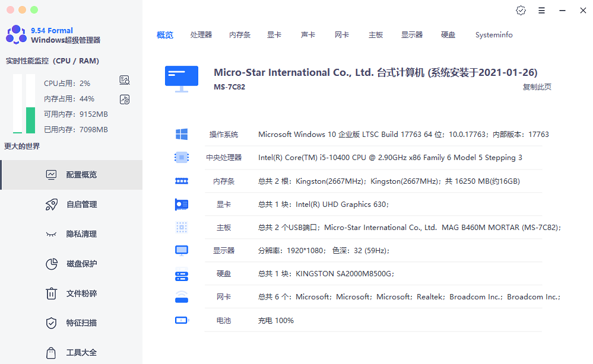The image size is (593, 364).
Task: Open 自启管理 in the sidebar
Action: 71,205
